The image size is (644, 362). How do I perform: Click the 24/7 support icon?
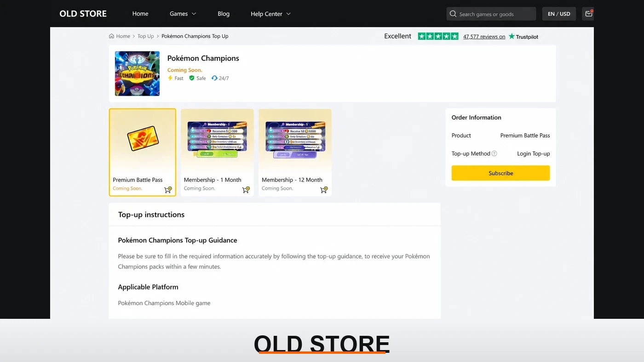[214, 78]
